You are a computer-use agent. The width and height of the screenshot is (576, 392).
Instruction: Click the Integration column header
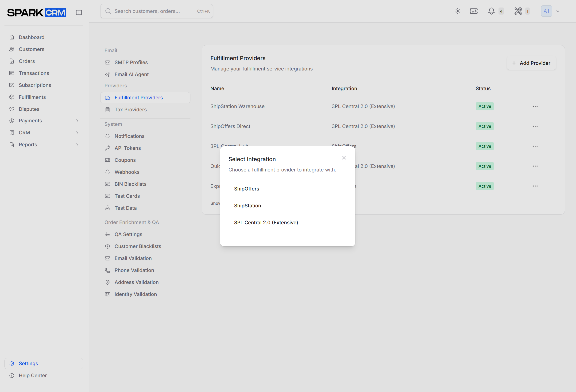344,89
